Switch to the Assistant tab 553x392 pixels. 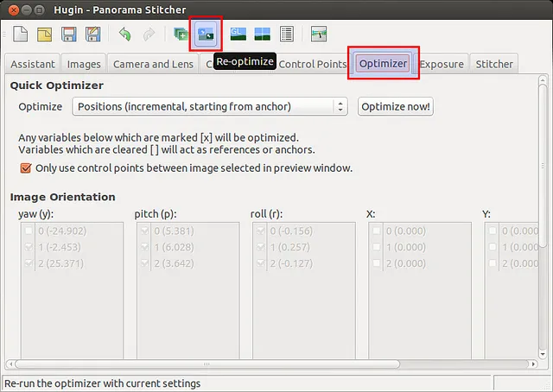[x=33, y=64]
